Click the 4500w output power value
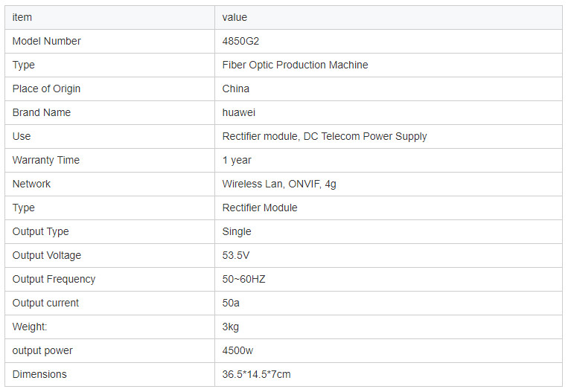This screenshot has width=571, height=392. point(238,350)
